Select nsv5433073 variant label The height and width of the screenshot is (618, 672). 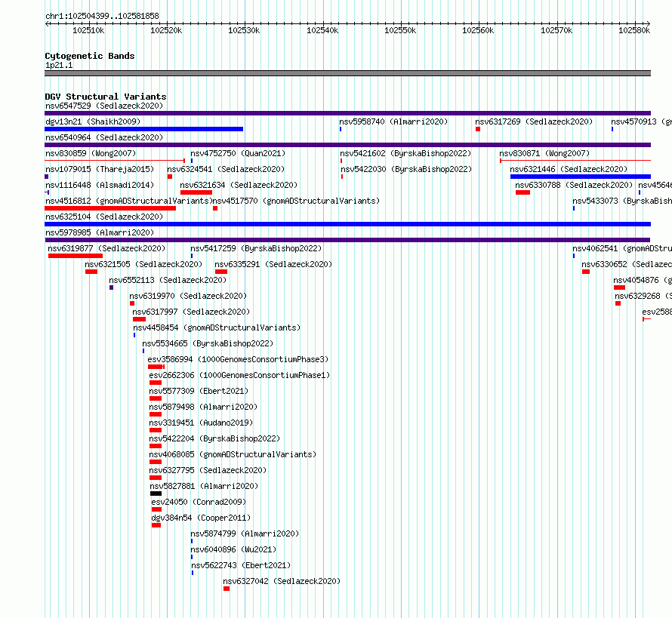622,201
